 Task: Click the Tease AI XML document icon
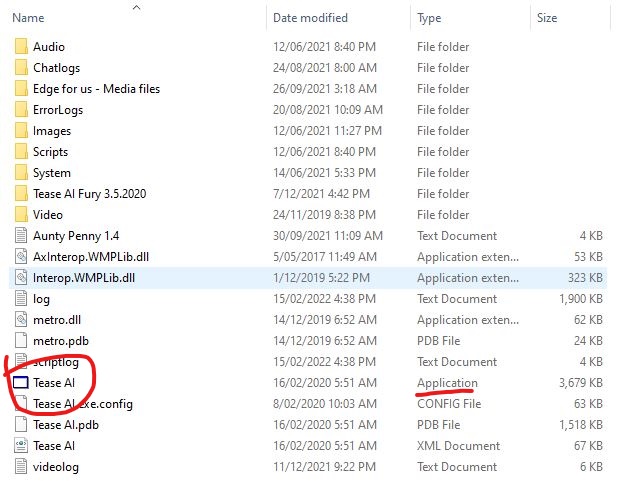pos(21,446)
